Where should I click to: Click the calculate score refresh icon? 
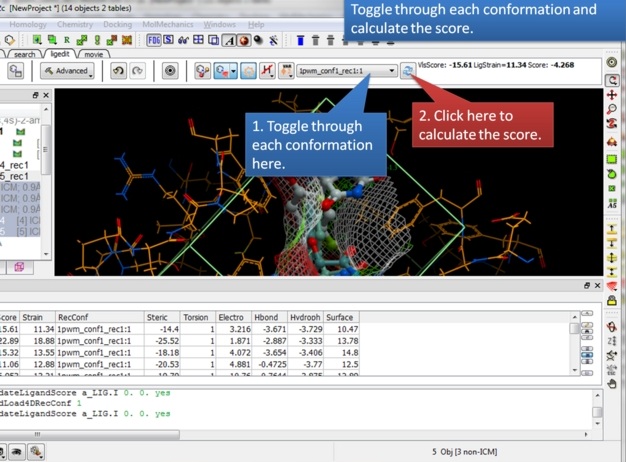tap(408, 71)
